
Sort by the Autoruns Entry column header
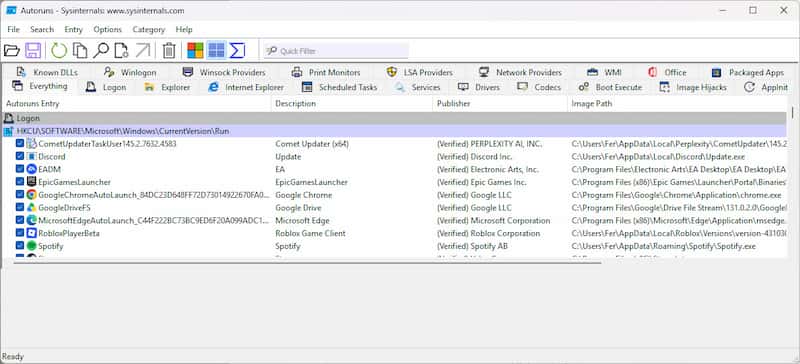(x=136, y=104)
